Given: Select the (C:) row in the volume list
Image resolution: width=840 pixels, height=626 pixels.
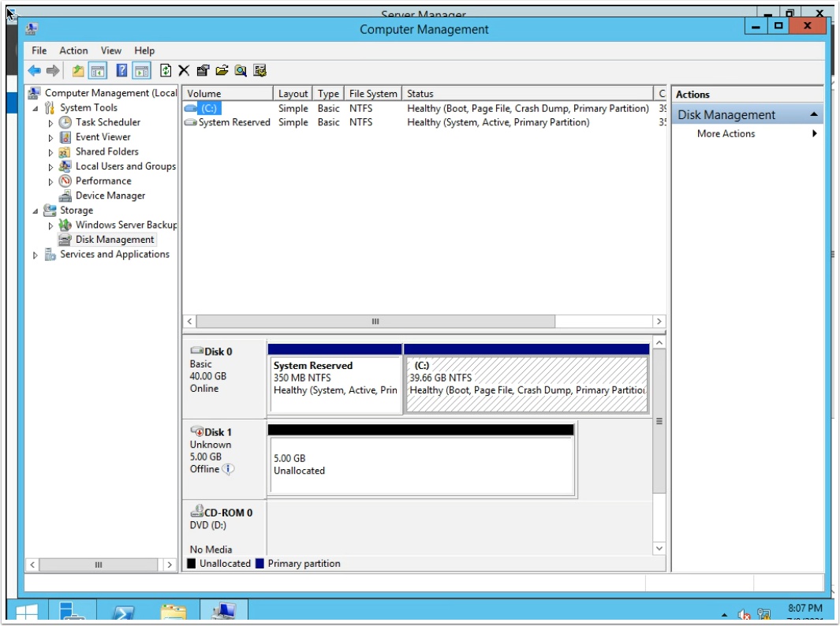Looking at the screenshot, I should [424, 108].
